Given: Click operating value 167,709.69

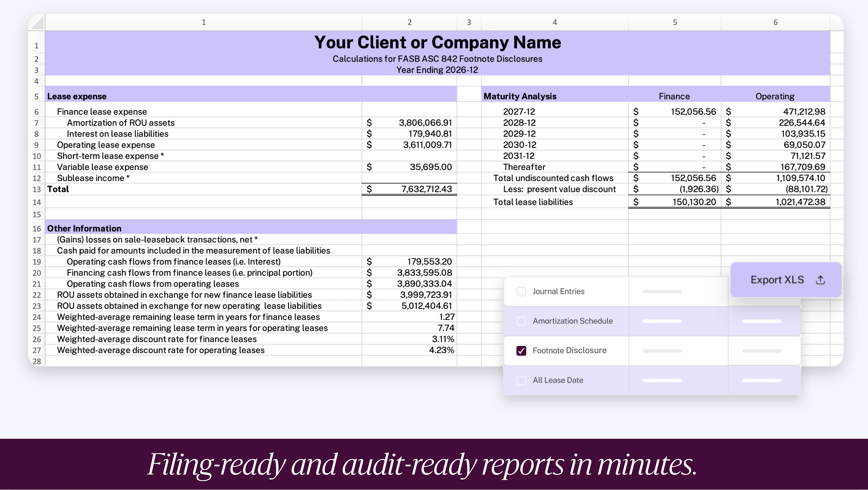Looking at the screenshot, I should click(803, 167).
